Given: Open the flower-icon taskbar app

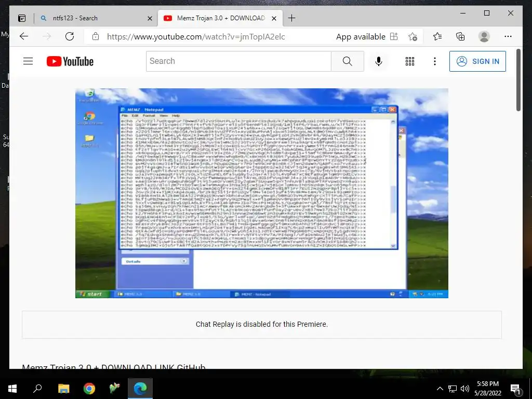Looking at the screenshot, I should pyautogui.click(x=115, y=389).
